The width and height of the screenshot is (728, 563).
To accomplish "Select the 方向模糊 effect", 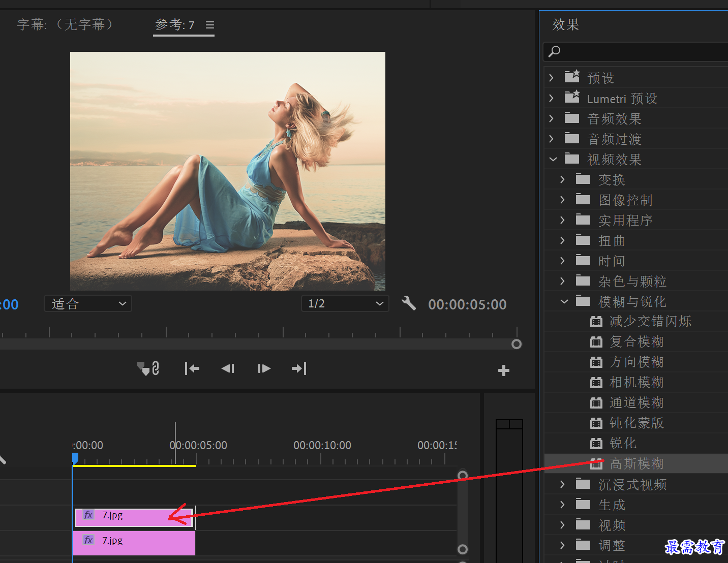I will click(x=636, y=362).
